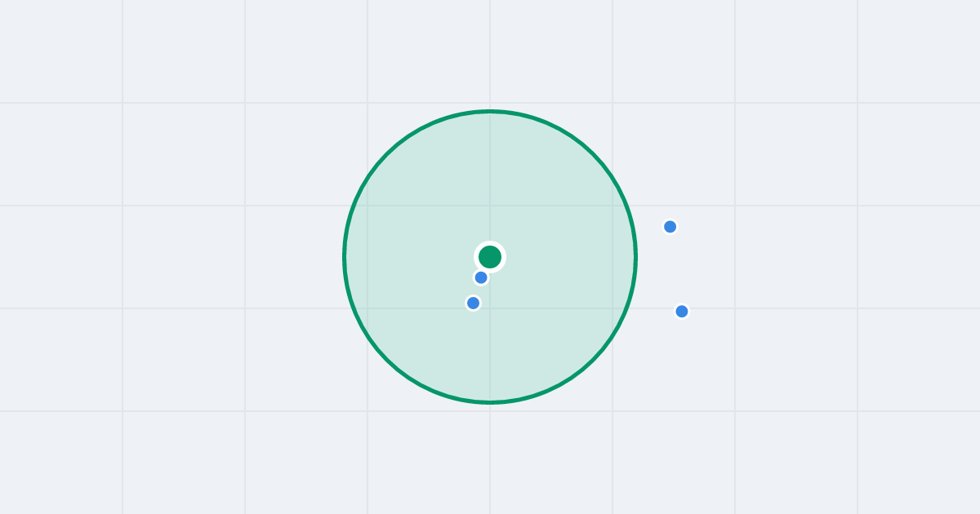Open the rightmost blue point on the map
The image size is (980, 514).
coord(682,311)
